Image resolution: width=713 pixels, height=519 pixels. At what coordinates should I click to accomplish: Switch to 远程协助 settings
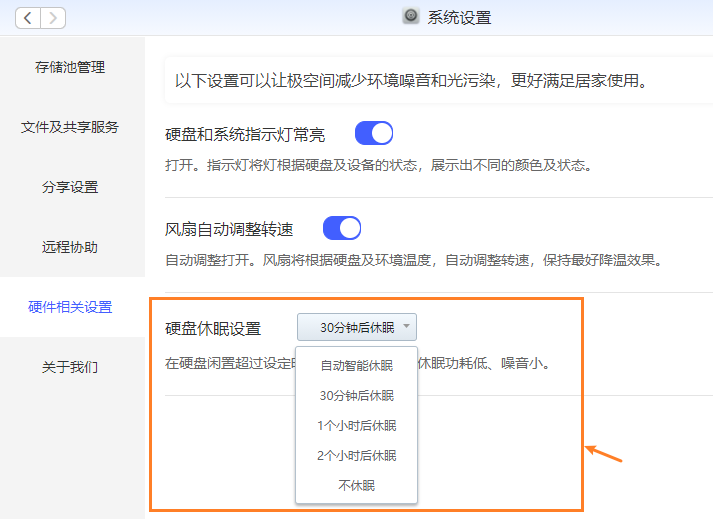click(70, 247)
